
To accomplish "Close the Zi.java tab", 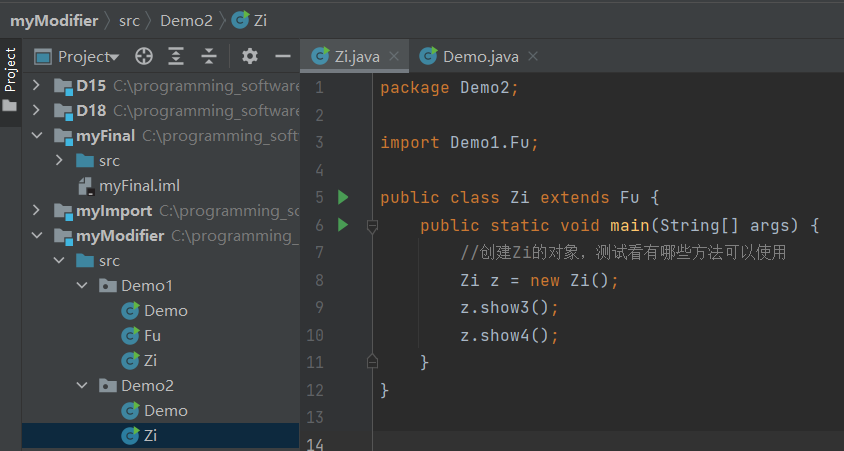I will (x=394, y=56).
